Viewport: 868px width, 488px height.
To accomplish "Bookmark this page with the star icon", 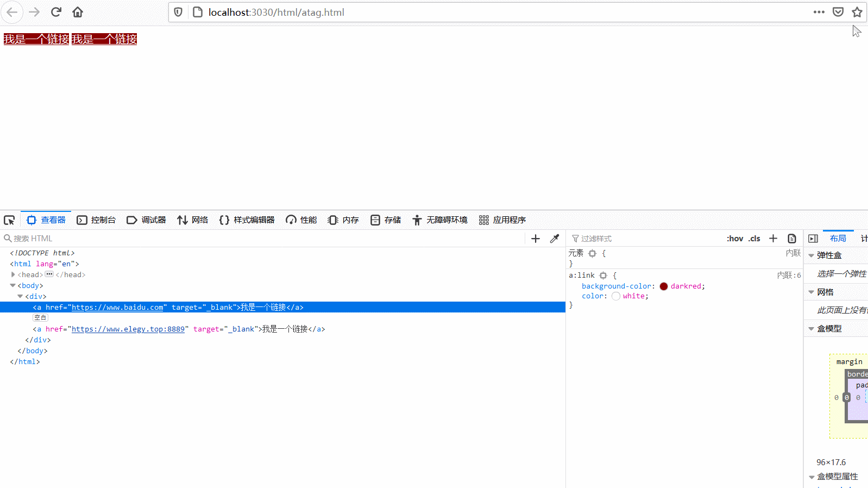I will coord(857,12).
